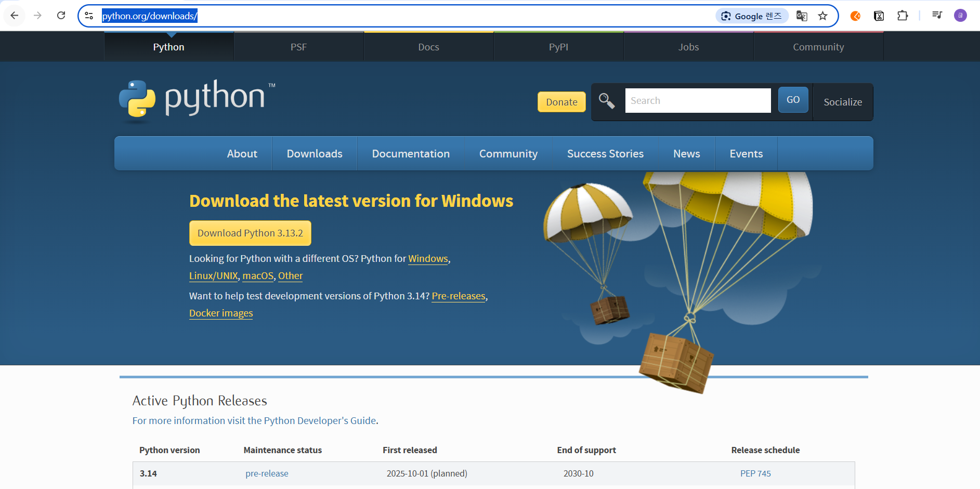Open the Documentation navigation menu
Screen dimensions: 980x489
click(411, 154)
